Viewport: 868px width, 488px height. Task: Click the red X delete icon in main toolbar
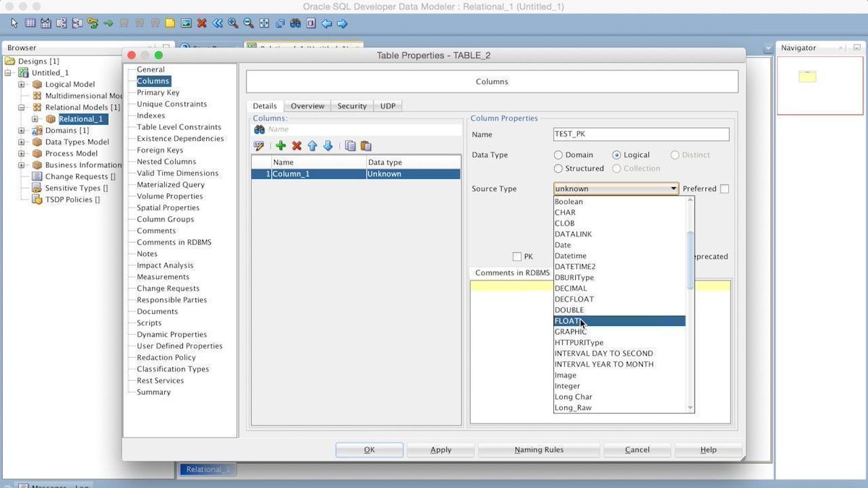(202, 23)
